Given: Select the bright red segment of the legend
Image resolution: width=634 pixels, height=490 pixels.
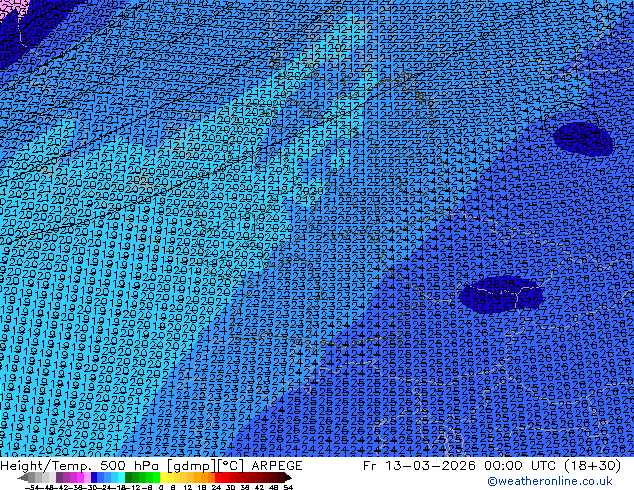Looking at the screenshot, I should point(222,478).
